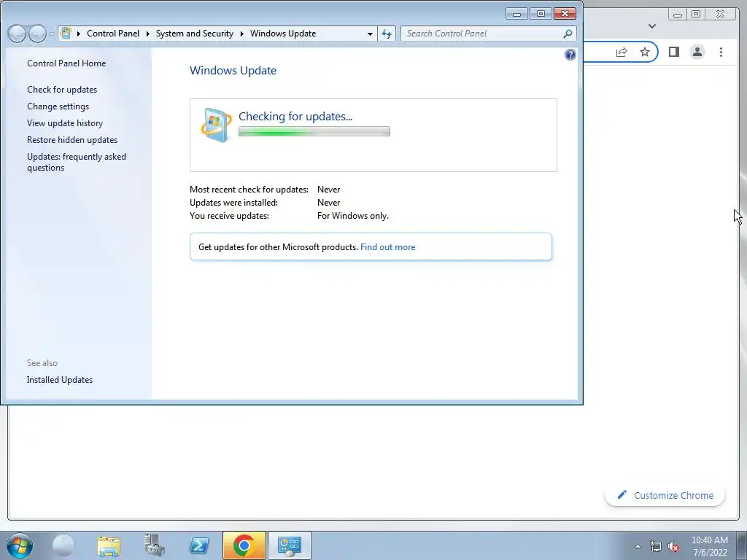Open the Windows Start orb
Image resolution: width=747 pixels, height=560 pixels.
click(x=20, y=545)
